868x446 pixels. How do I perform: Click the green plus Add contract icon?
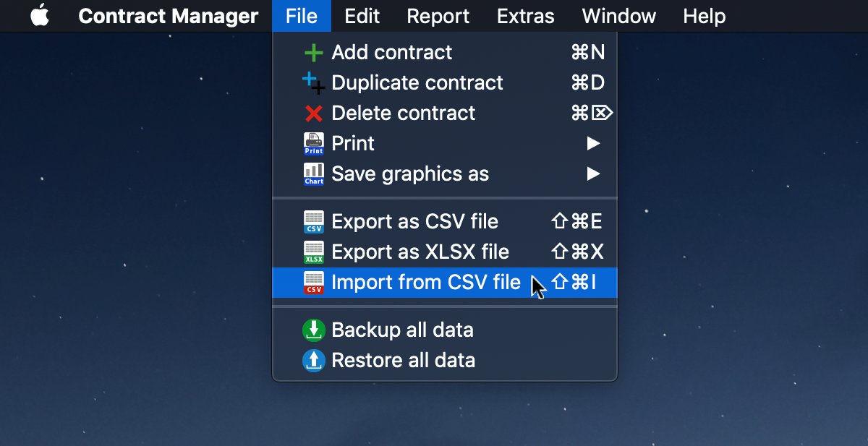click(313, 53)
